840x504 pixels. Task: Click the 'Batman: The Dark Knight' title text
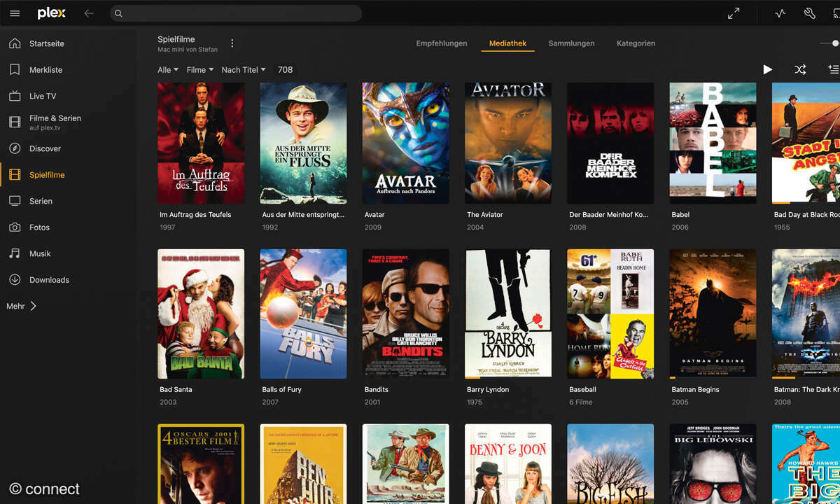tap(806, 390)
